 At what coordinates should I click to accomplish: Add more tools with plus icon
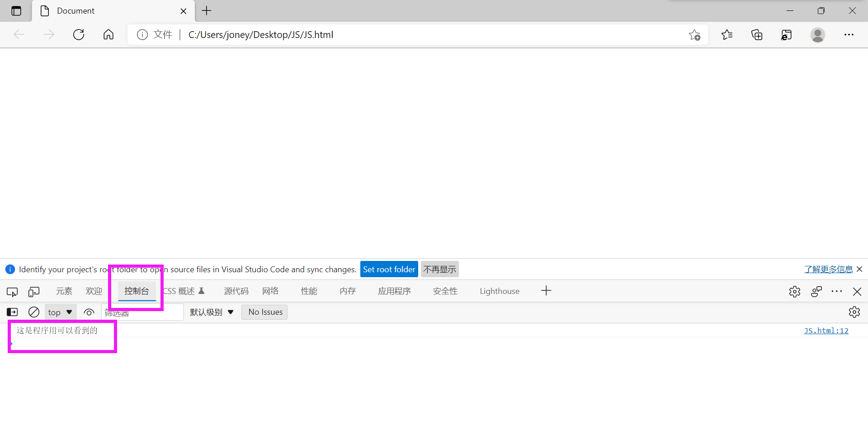pos(546,291)
